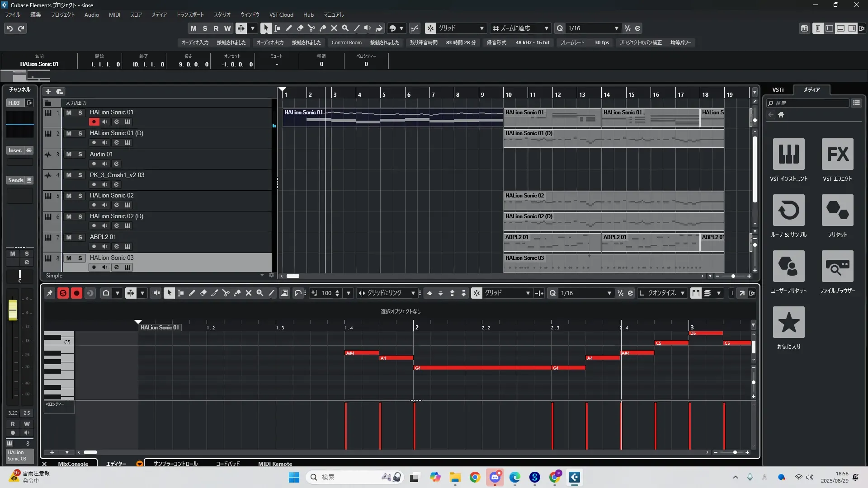Select the Eraser tool in main toolbar
This screenshot has width=868, height=488.
coord(300,28)
